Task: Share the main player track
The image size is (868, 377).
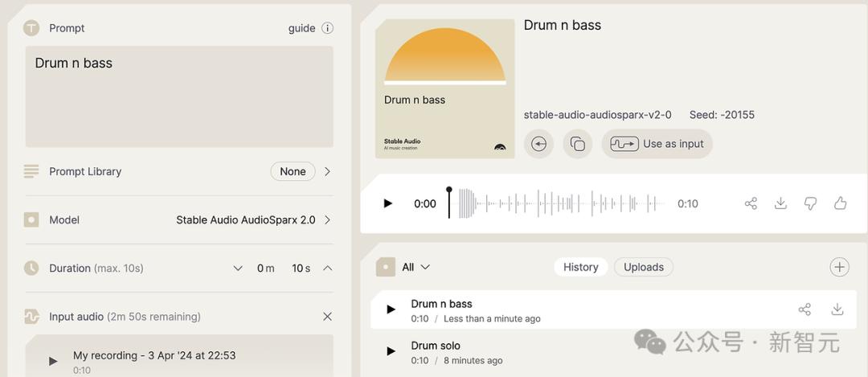Action: pyautogui.click(x=751, y=203)
